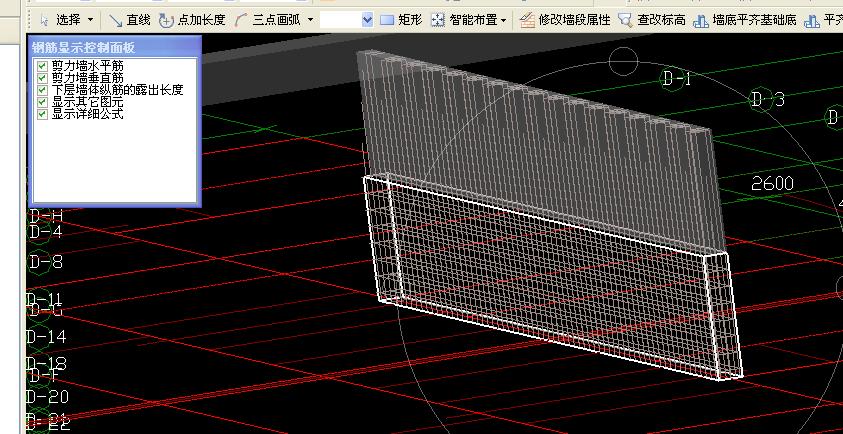Open 修改墙段属性 wall property editor
Viewport: 843px width, 434px height.
pos(566,20)
